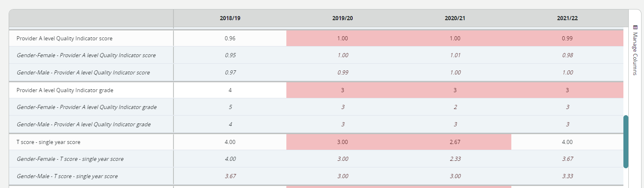644x188 pixels.
Task: Click Gender-Male Provider A level Quality Indicator grade row
Action: 316,124
